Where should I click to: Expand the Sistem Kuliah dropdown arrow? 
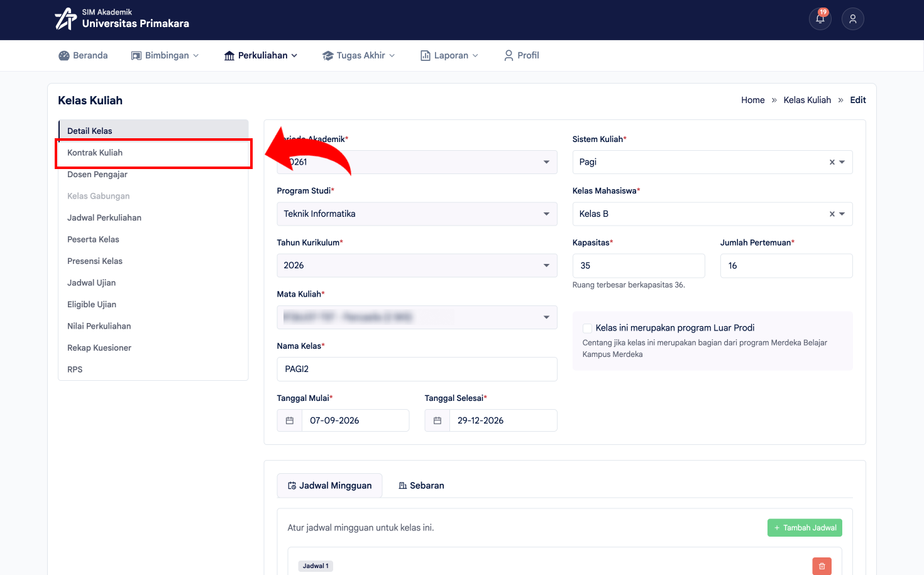click(842, 162)
